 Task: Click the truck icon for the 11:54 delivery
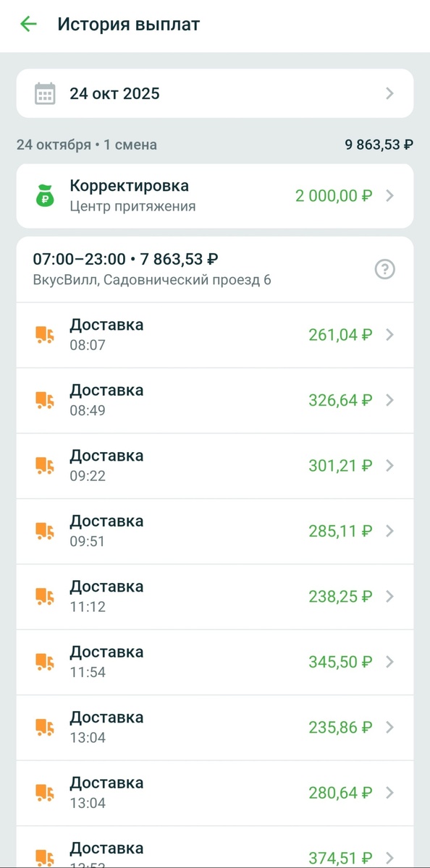pyautogui.click(x=43, y=661)
